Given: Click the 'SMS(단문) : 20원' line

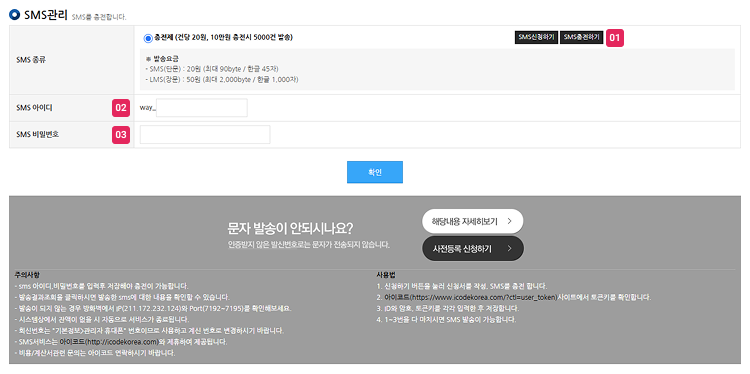Looking at the screenshot, I should [212, 69].
